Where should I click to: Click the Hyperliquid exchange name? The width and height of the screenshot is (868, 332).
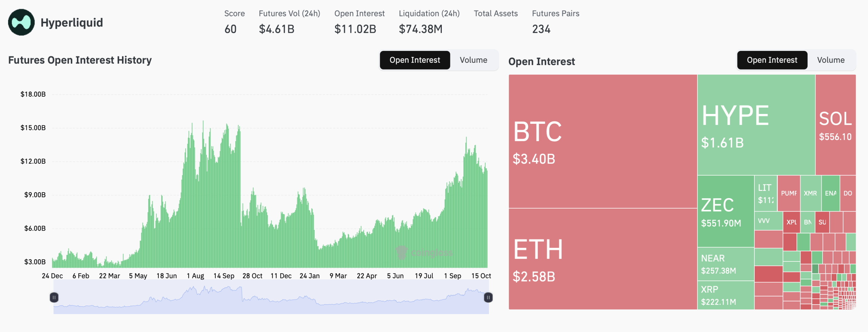(x=72, y=23)
